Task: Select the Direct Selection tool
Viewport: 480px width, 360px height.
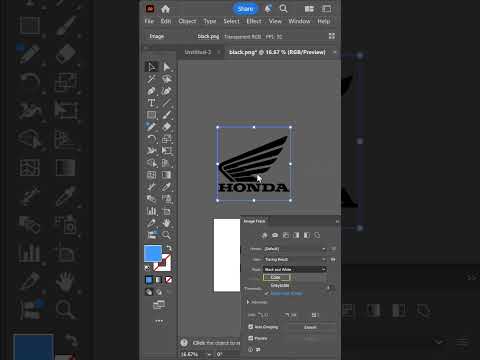Action: [167, 67]
